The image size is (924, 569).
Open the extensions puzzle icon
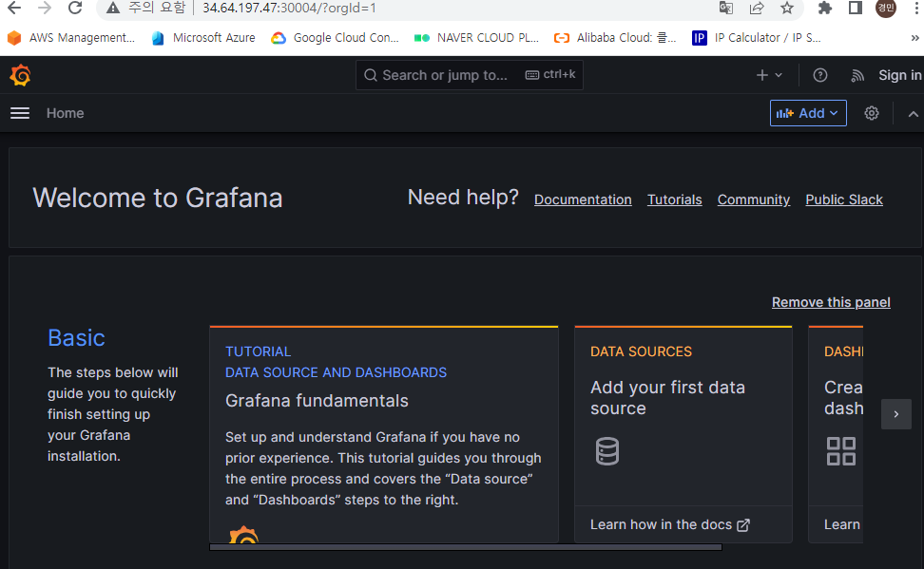(x=825, y=9)
